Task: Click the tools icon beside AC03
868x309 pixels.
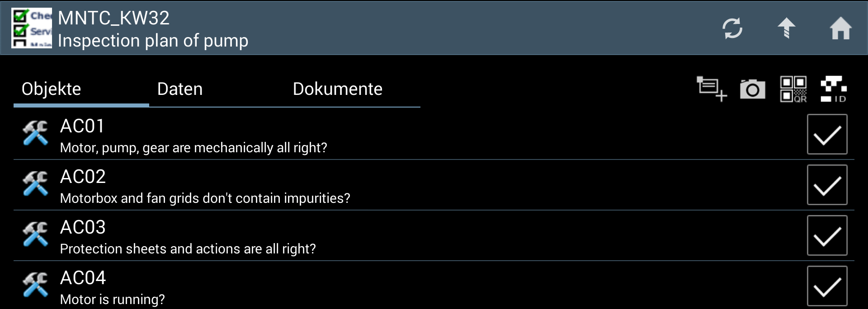Action: 35,234
